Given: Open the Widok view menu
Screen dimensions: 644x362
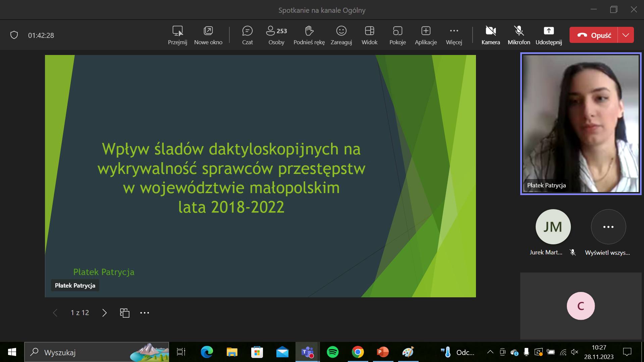Looking at the screenshot, I should 369,35.
